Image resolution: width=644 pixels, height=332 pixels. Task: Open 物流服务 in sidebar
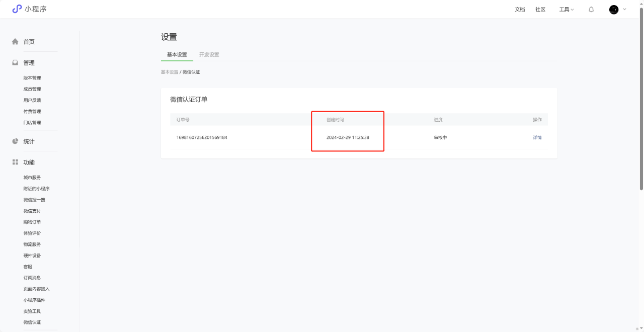point(32,244)
